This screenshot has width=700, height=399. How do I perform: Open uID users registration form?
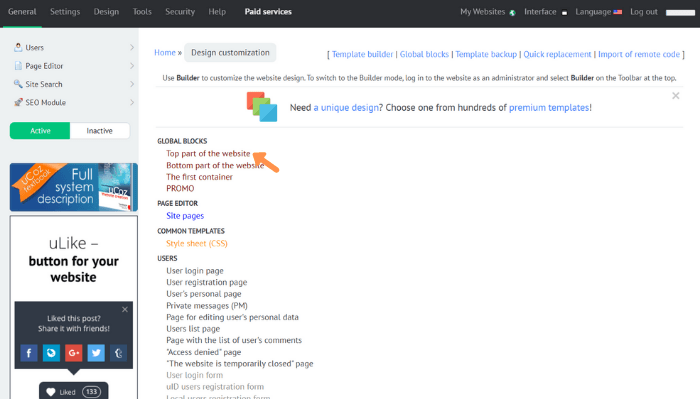215,387
